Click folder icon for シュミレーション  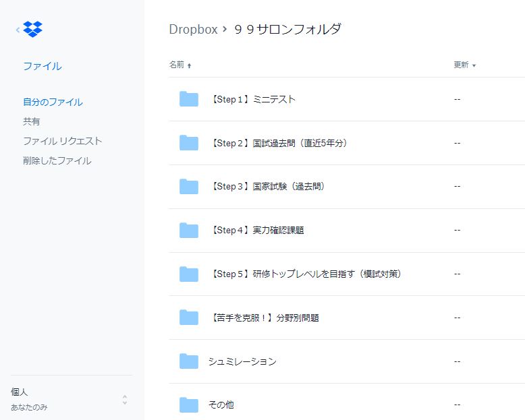tap(189, 361)
